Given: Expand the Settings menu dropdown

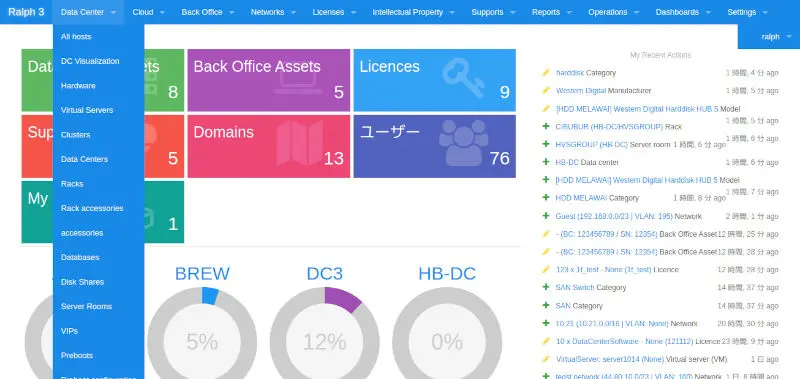Looking at the screenshot, I should [x=747, y=12].
